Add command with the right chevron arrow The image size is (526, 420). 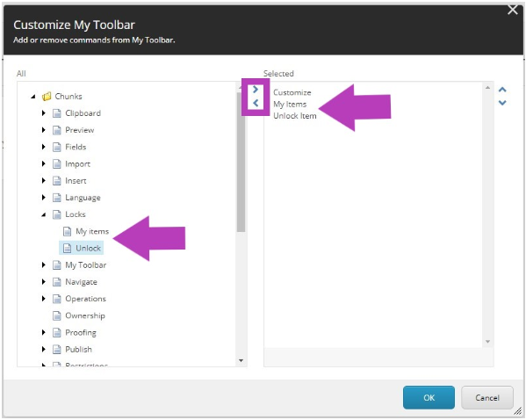(256, 90)
